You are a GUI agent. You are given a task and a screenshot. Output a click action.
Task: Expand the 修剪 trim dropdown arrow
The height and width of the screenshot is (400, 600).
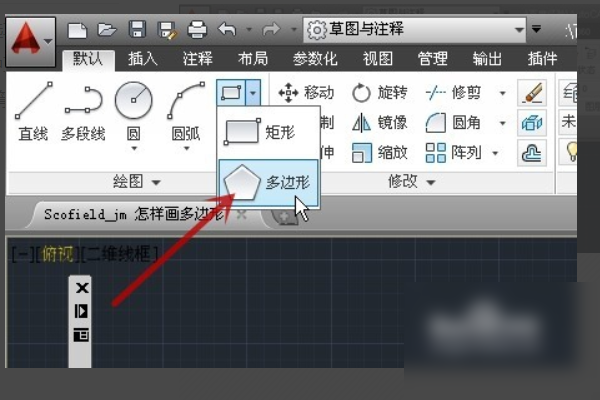point(502,93)
